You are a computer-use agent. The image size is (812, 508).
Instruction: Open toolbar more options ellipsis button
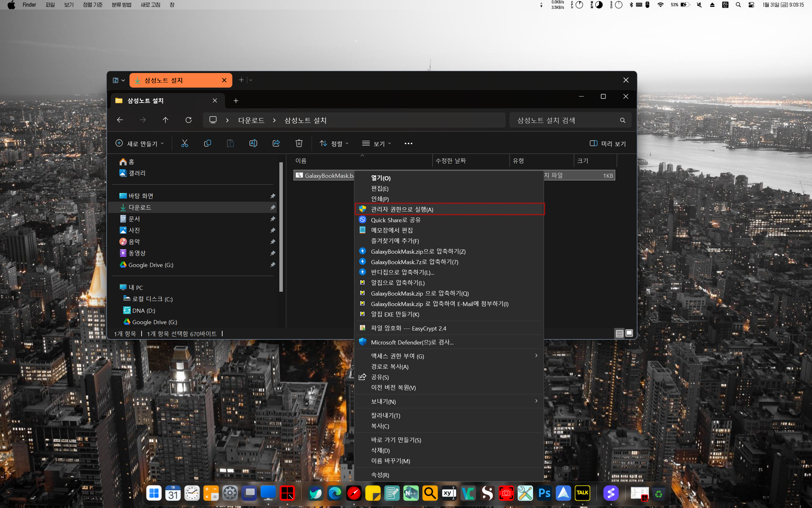[408, 144]
